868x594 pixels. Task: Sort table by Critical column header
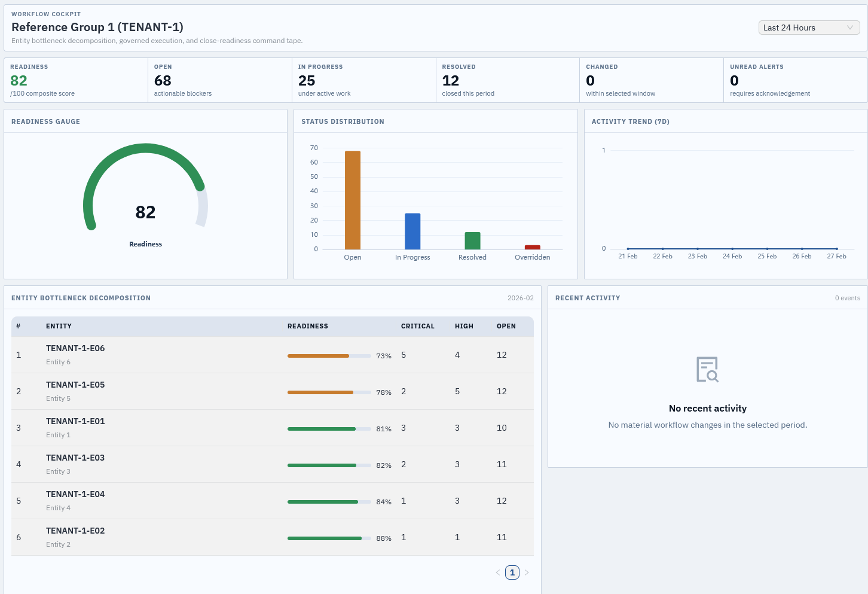pyautogui.click(x=417, y=326)
